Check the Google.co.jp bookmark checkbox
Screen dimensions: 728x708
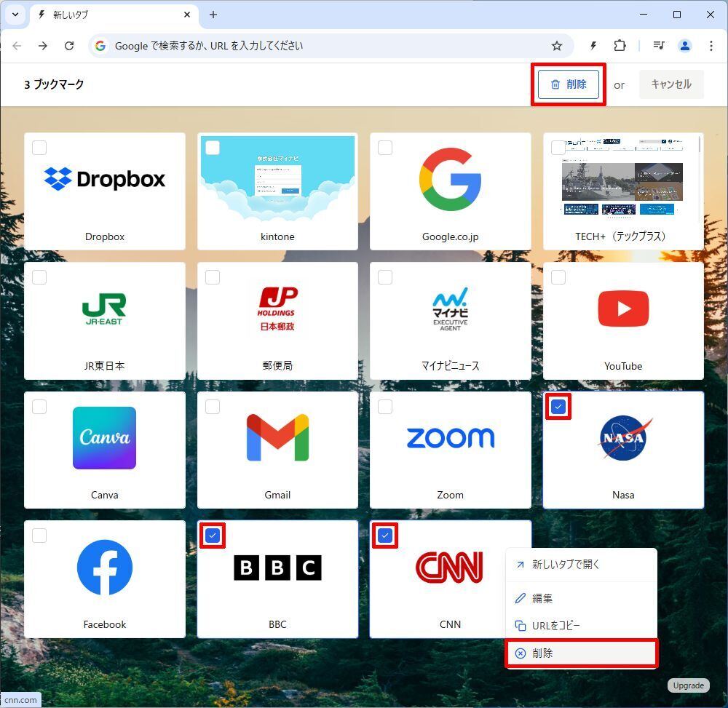[385, 148]
